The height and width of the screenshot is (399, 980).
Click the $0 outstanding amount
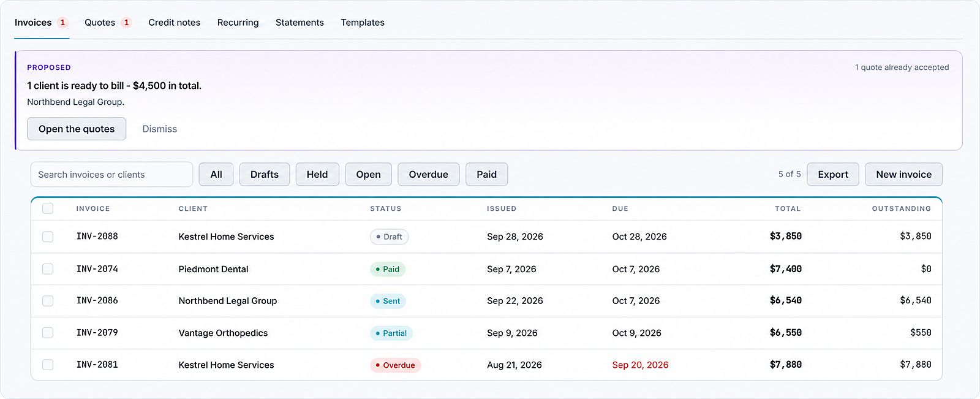925,269
